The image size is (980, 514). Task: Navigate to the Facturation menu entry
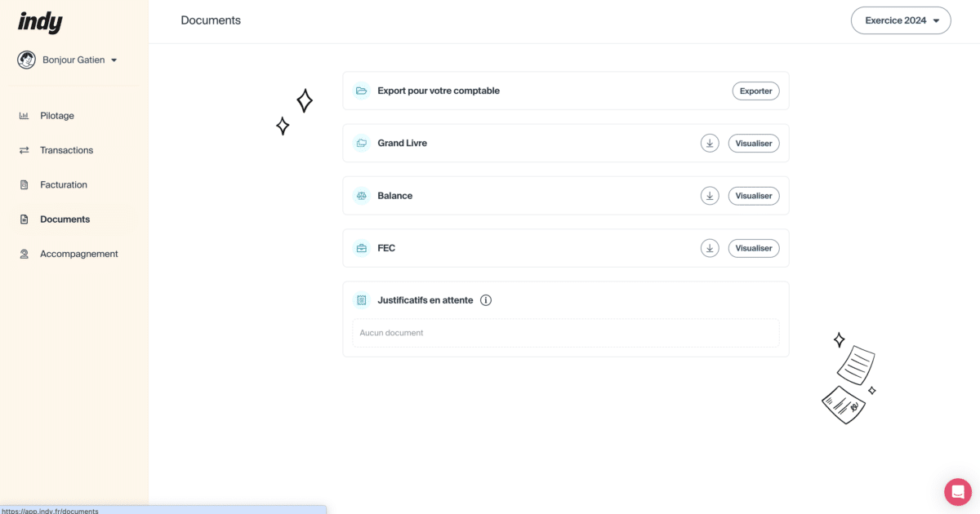(63, 184)
